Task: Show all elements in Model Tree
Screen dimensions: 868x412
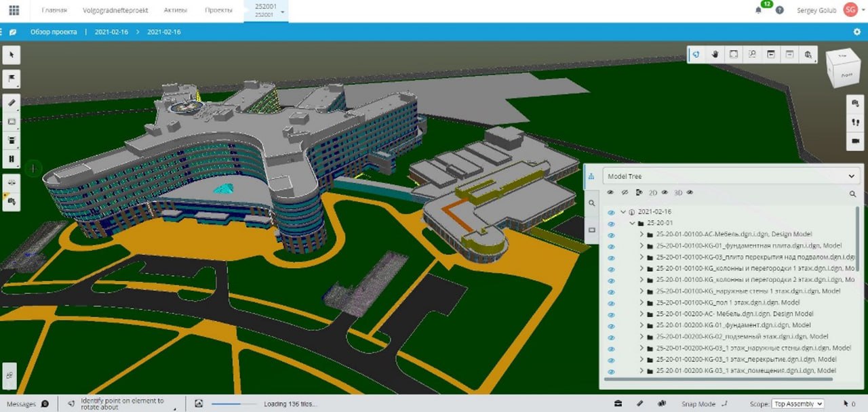Action: [x=610, y=192]
